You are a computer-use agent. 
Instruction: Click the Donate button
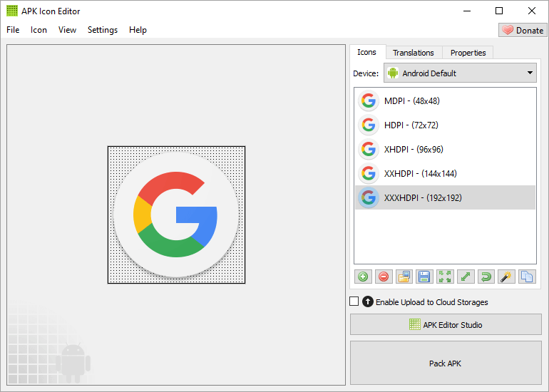click(523, 30)
